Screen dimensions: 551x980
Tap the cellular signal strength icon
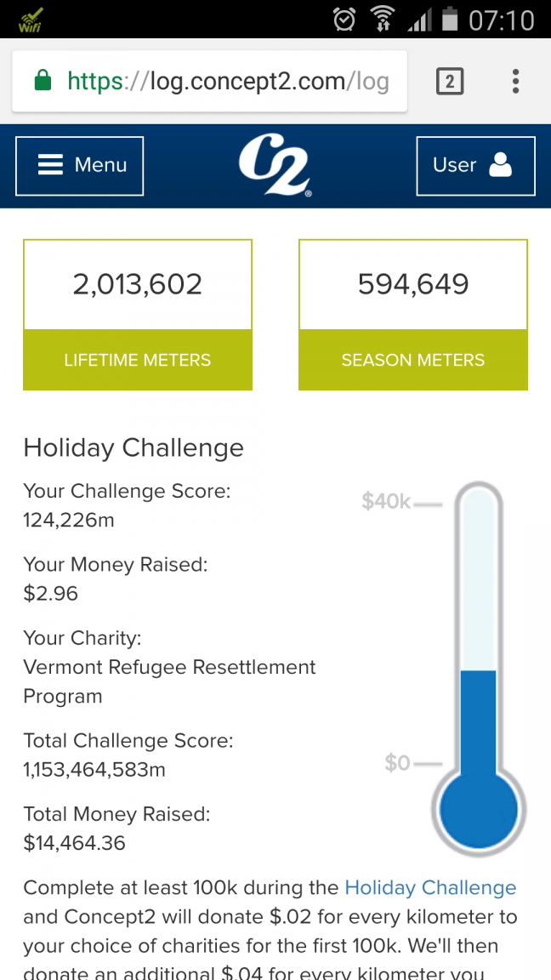(x=420, y=20)
